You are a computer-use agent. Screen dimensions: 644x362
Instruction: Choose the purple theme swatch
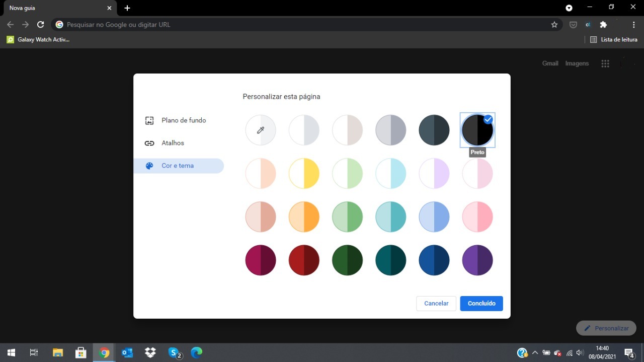(477, 260)
